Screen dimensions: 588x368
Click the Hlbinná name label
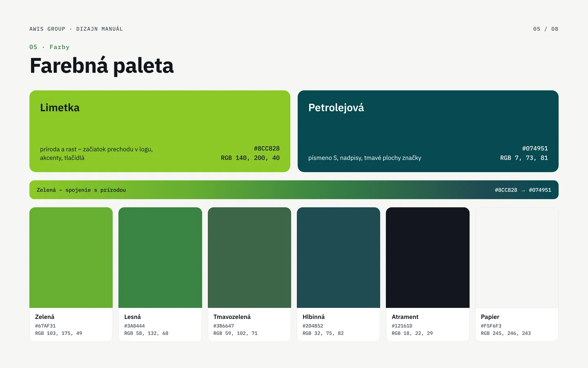coord(314,317)
